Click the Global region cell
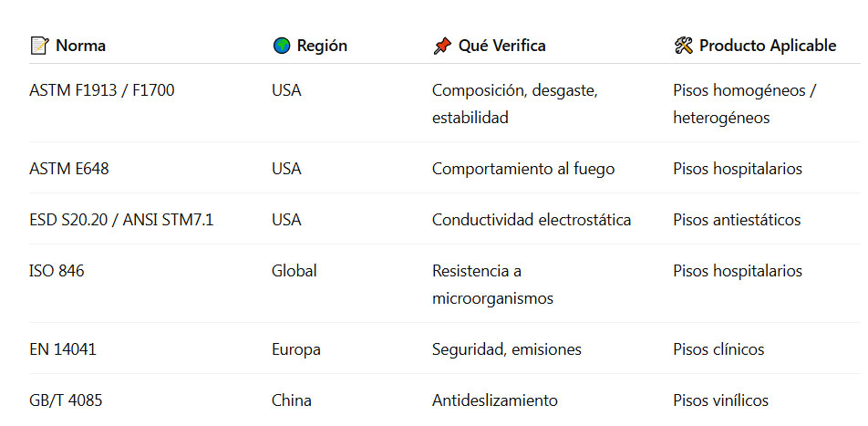Image resolution: width=868 pixels, height=426 pixels. [x=294, y=271]
